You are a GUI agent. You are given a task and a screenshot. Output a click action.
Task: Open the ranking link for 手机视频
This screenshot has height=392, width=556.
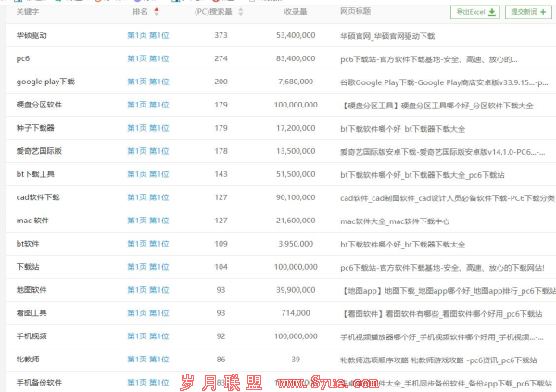[148, 336]
